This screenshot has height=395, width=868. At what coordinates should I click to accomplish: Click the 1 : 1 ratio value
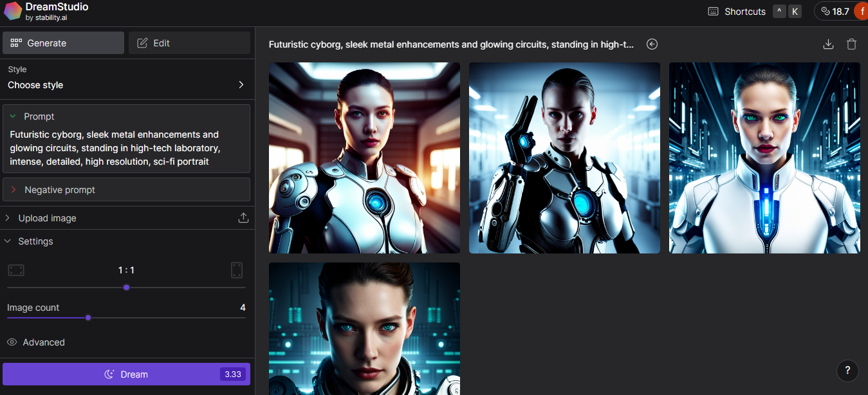[126, 270]
